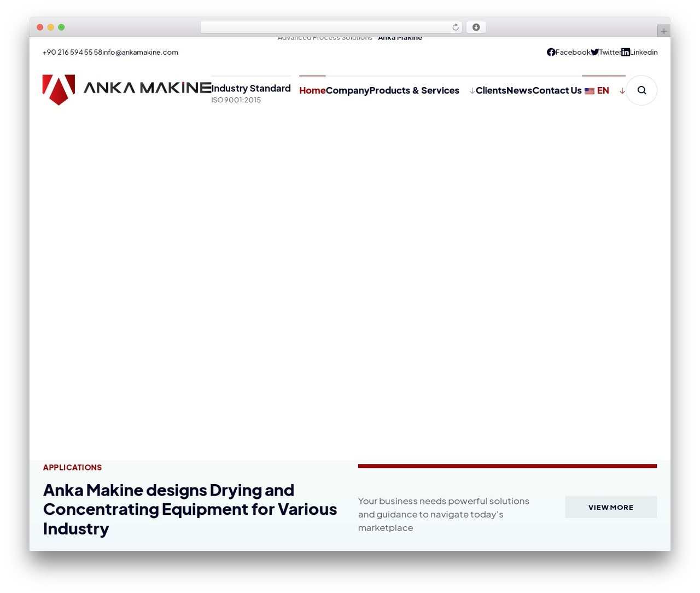Click the Facebook icon
Image resolution: width=700 pixels, height=593 pixels.
(x=551, y=52)
